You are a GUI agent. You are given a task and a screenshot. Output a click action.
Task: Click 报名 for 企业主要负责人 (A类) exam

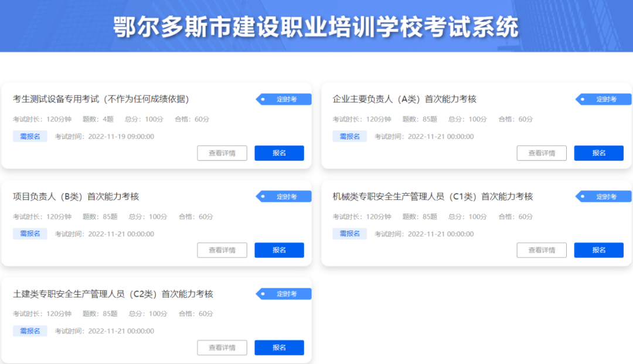click(598, 153)
